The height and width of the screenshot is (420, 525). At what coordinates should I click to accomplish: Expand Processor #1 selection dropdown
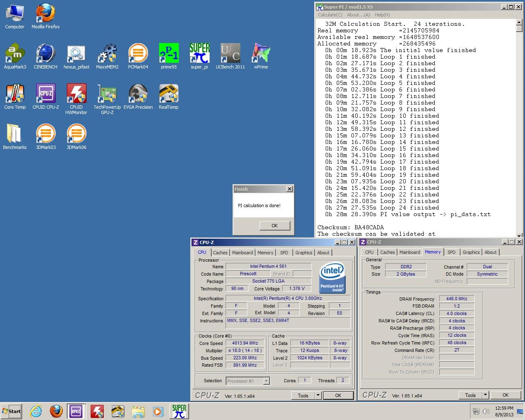tap(266, 381)
